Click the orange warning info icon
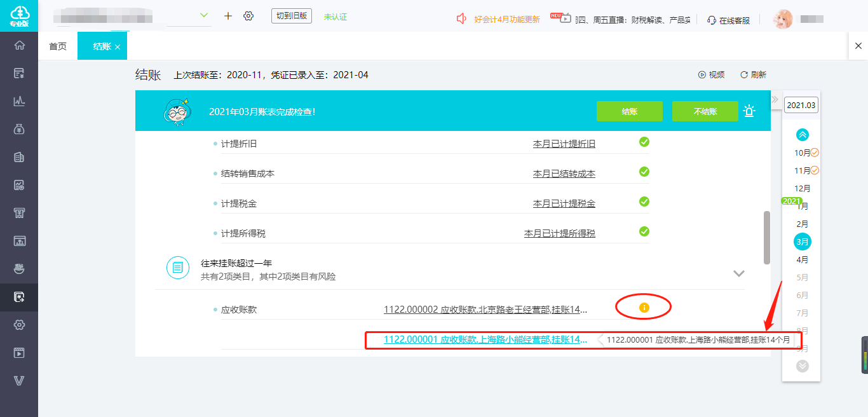This screenshot has height=417, width=868. pyautogui.click(x=644, y=308)
